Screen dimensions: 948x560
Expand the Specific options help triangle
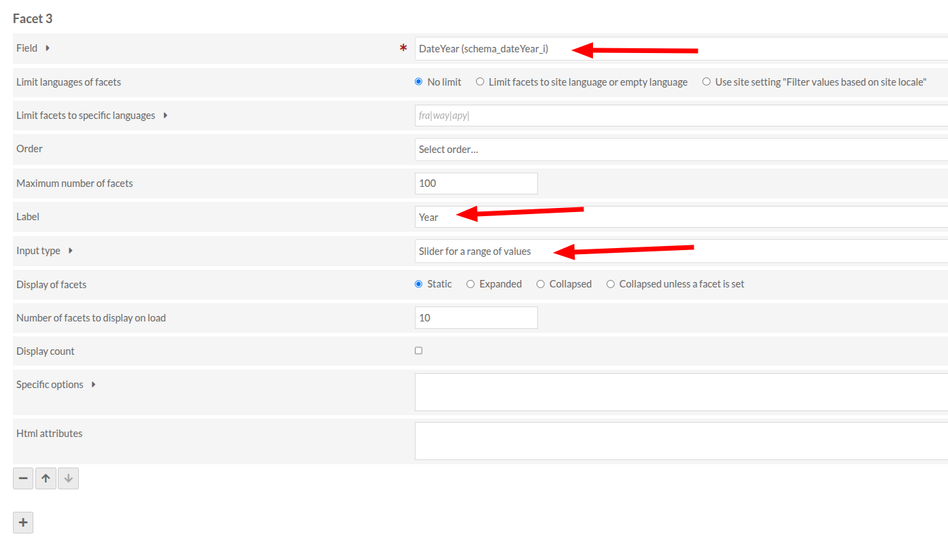93,385
